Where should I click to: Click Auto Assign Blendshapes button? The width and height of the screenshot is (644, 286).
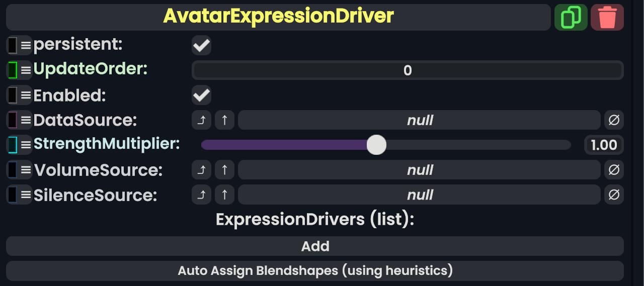point(315,271)
